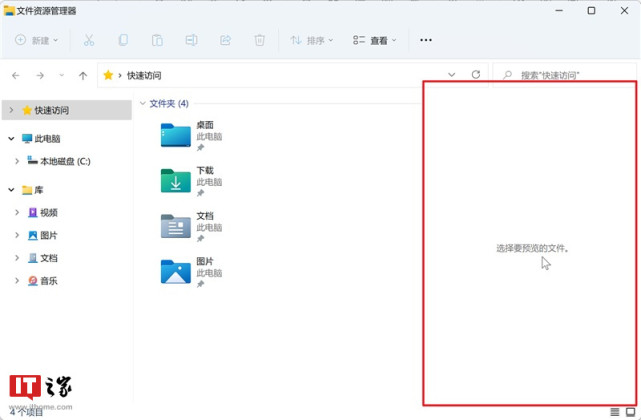Click the 搜索"快速访问" search box
The height and width of the screenshot is (420, 641).
click(564, 75)
